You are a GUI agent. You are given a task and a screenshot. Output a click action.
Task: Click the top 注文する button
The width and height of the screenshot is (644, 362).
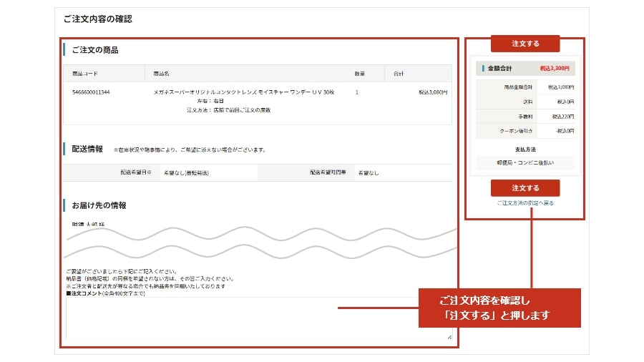click(x=525, y=44)
